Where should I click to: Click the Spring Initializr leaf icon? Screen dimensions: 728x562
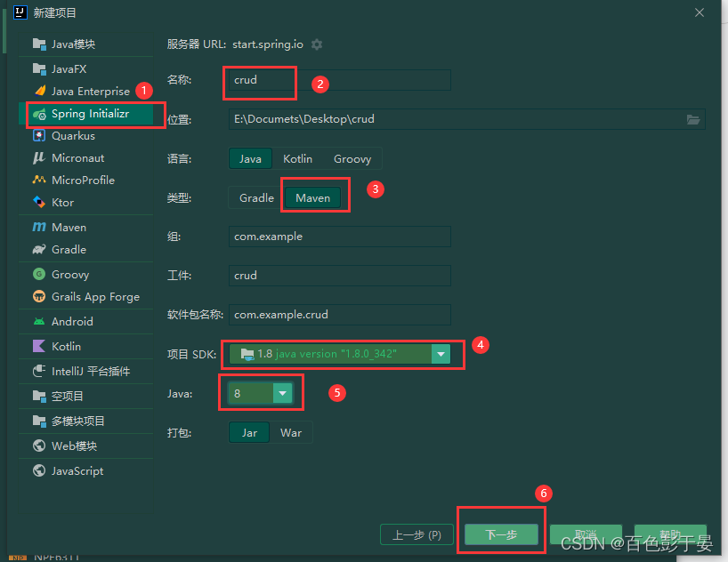tap(39, 114)
